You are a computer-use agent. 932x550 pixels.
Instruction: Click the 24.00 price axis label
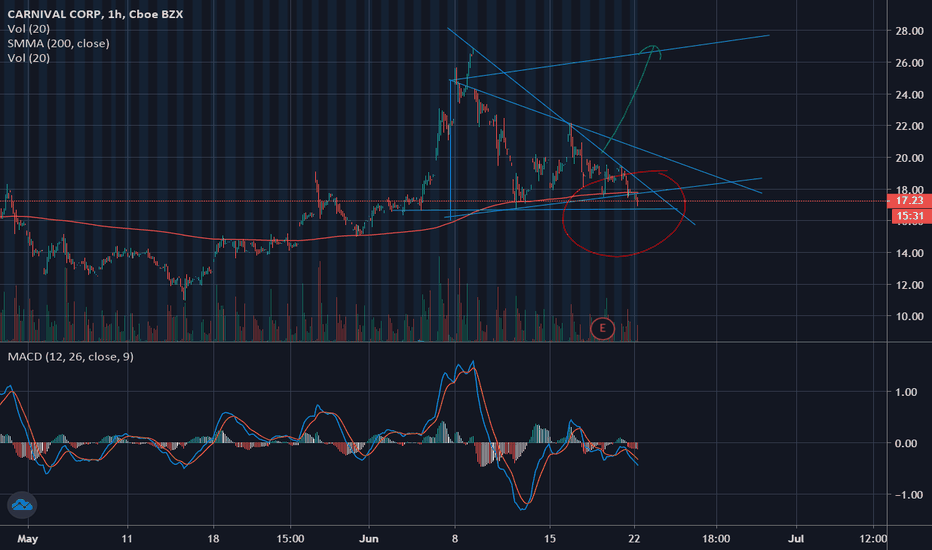pos(909,95)
